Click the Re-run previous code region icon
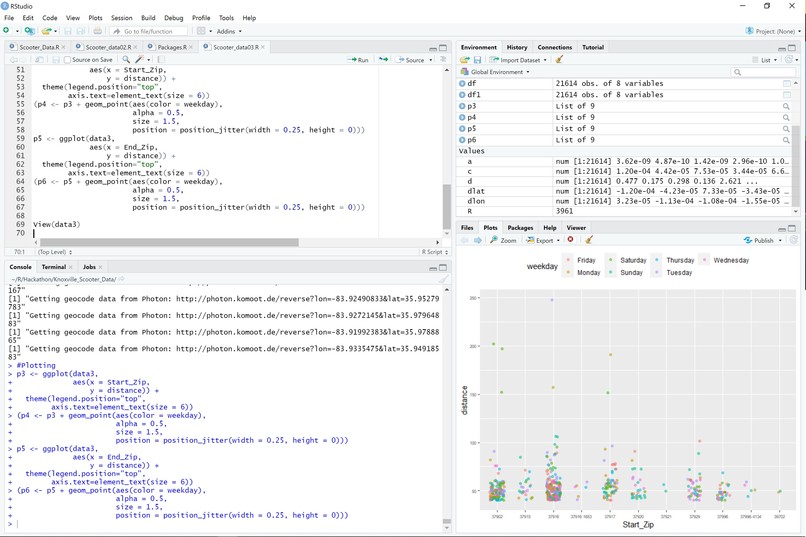Screen dimensions: 806x537 [383, 60]
